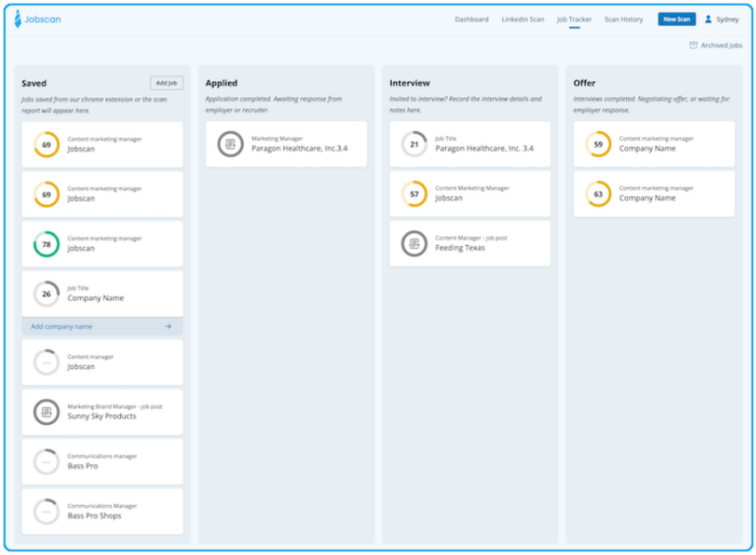Click Paragon Healthcare Applied card document icon
The height and width of the screenshot is (555, 756).
tap(230, 144)
